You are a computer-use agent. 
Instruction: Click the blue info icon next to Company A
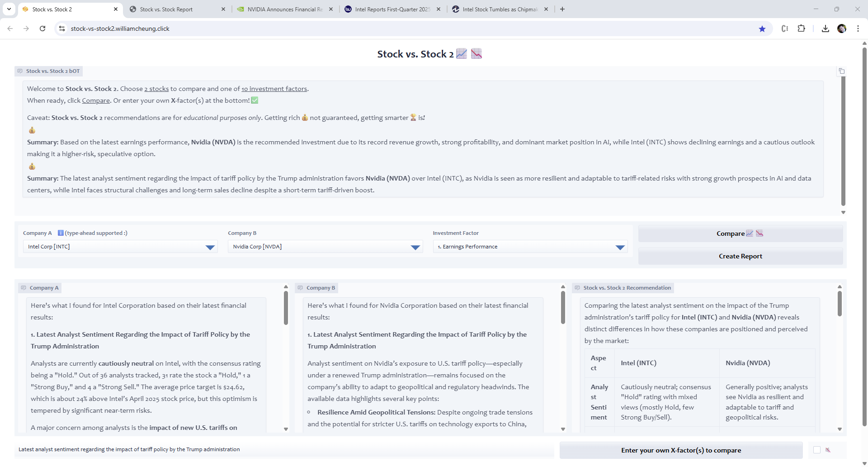(x=61, y=233)
